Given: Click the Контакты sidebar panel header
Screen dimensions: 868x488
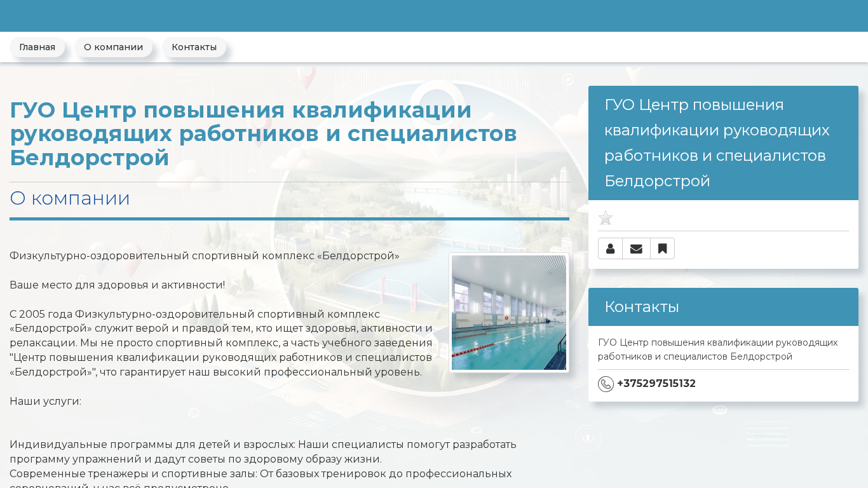Looking at the screenshot, I should click(723, 307).
